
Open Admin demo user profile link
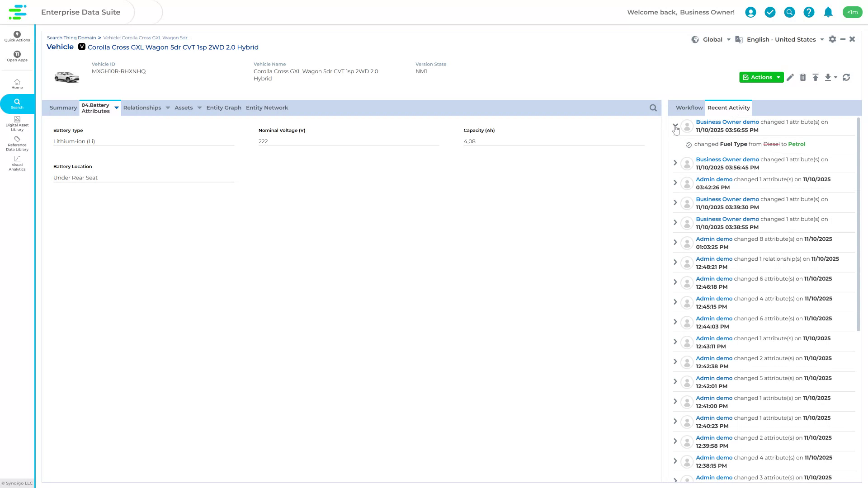pyautogui.click(x=714, y=179)
